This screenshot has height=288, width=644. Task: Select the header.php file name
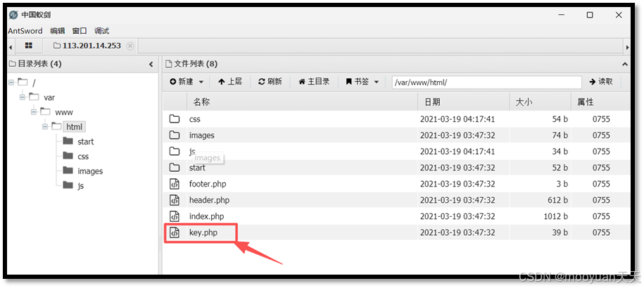(x=210, y=200)
